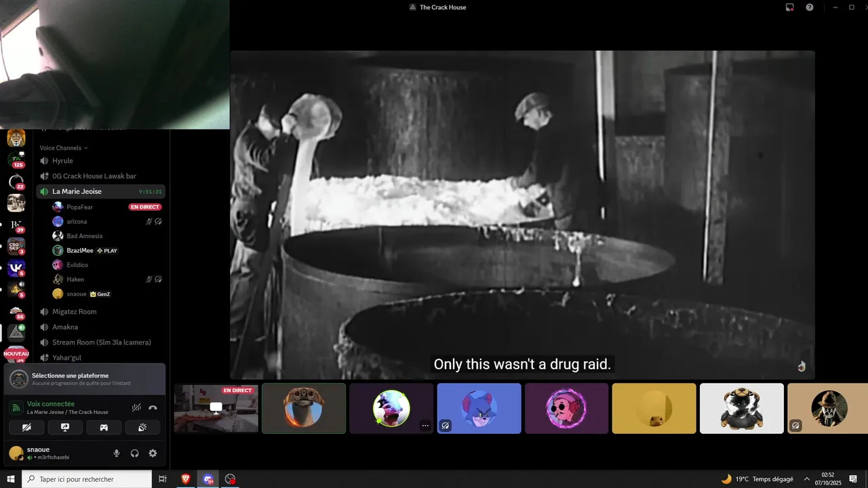Open the three-dots menu on participant tile
The height and width of the screenshot is (488, 868).
click(x=425, y=426)
